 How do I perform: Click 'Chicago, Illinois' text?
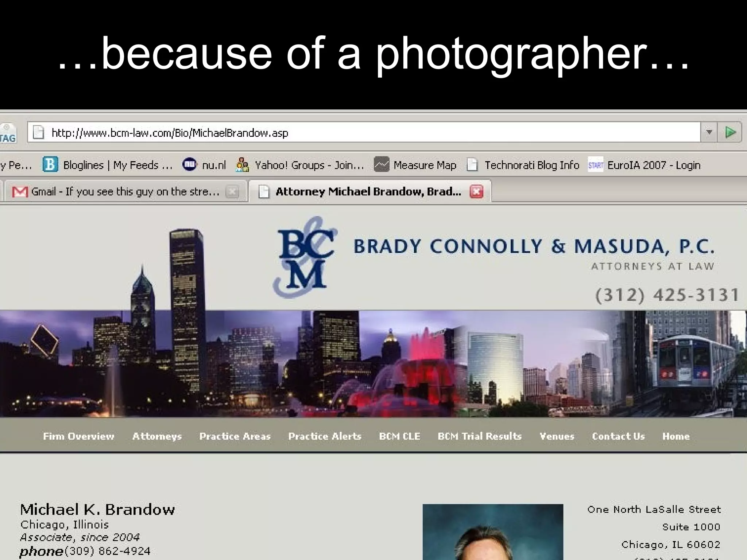tap(65, 525)
